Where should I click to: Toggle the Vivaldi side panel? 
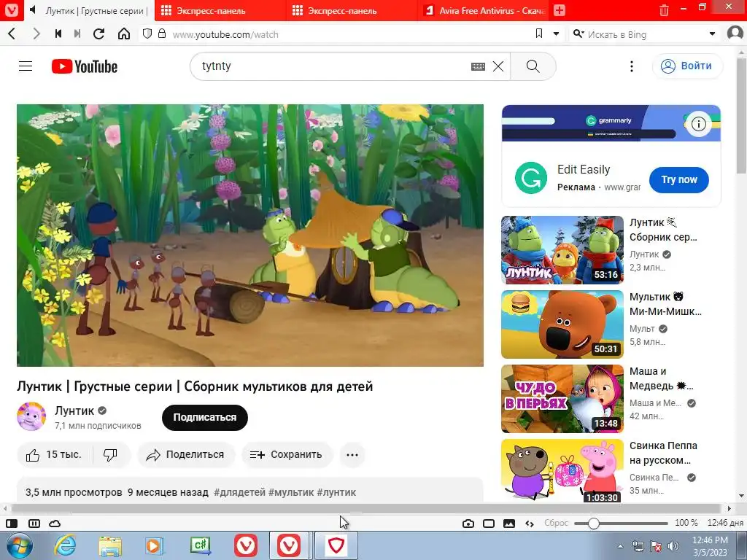click(x=12, y=524)
